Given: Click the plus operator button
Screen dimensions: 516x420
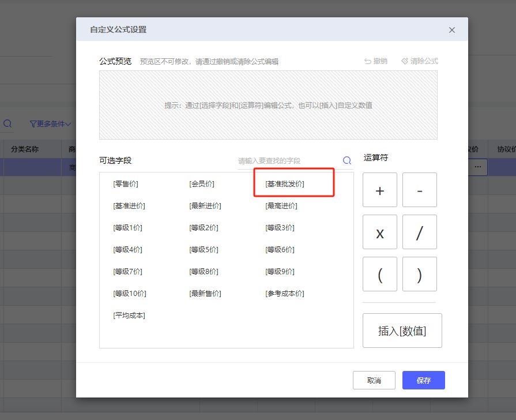Looking at the screenshot, I should point(379,190).
